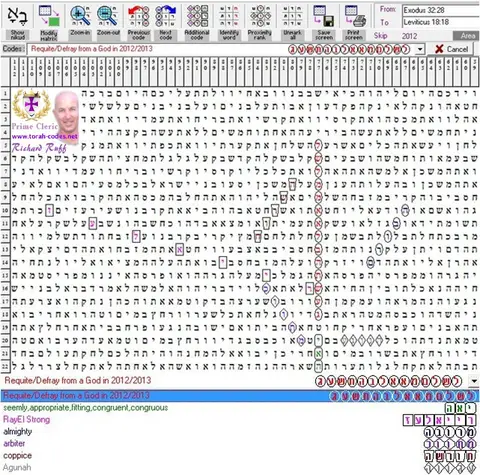
Task: Click the Unmark all icon
Action: coord(292,16)
